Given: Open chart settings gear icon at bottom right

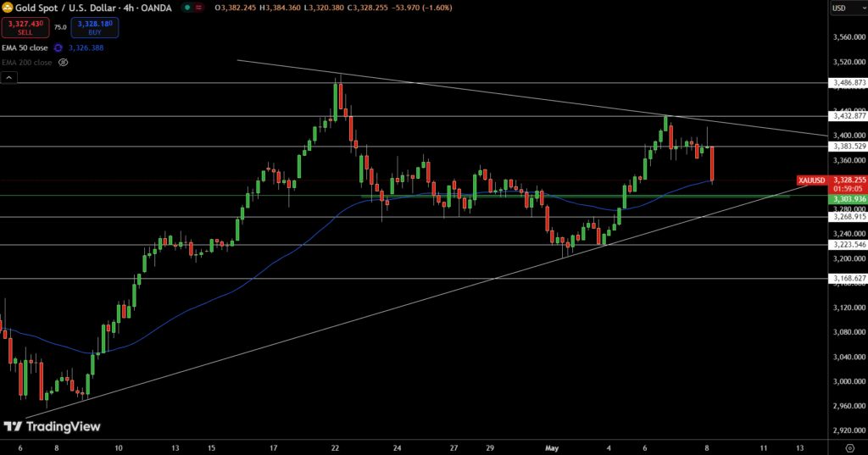Looking at the screenshot, I should (x=849, y=448).
